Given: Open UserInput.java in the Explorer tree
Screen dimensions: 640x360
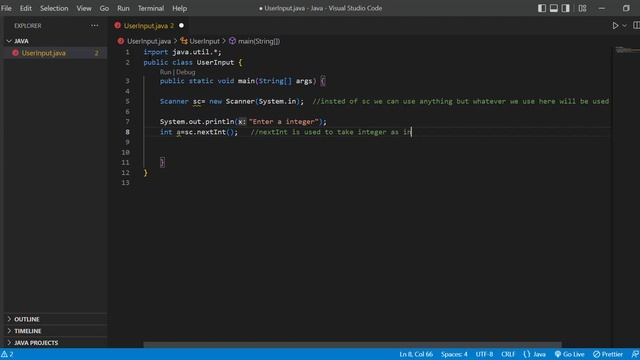Looking at the screenshot, I should pos(55,53).
